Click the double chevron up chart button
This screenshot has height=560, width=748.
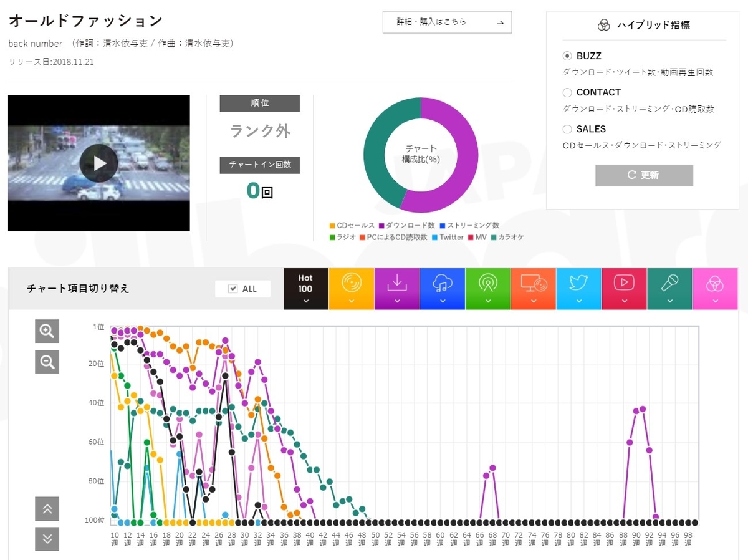(47, 509)
